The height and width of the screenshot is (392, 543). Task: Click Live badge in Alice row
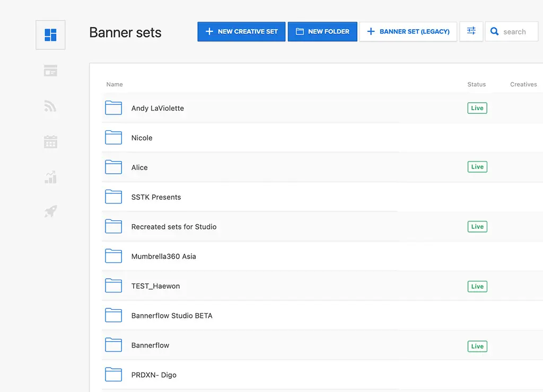coord(477,167)
